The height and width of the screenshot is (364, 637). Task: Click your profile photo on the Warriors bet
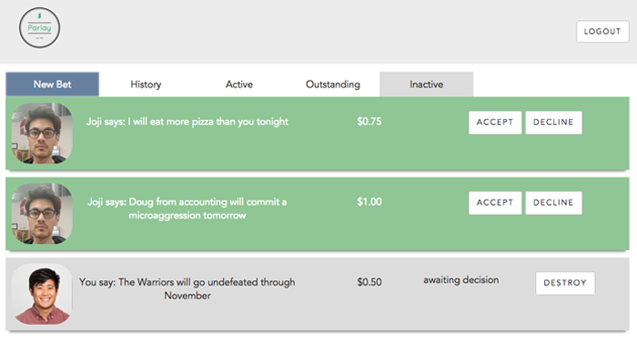pos(42,294)
